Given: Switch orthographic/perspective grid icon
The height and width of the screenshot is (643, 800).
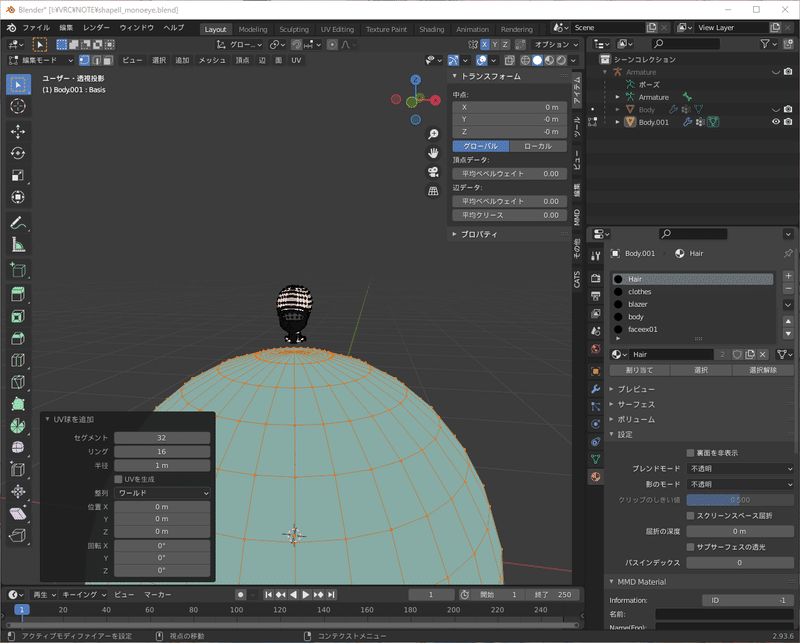Looking at the screenshot, I should tap(433, 191).
